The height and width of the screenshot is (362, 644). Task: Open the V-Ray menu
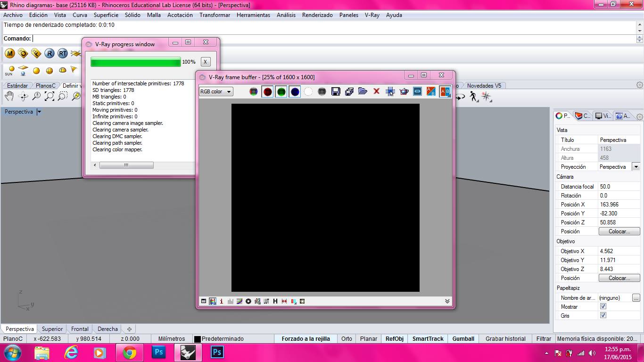(372, 15)
